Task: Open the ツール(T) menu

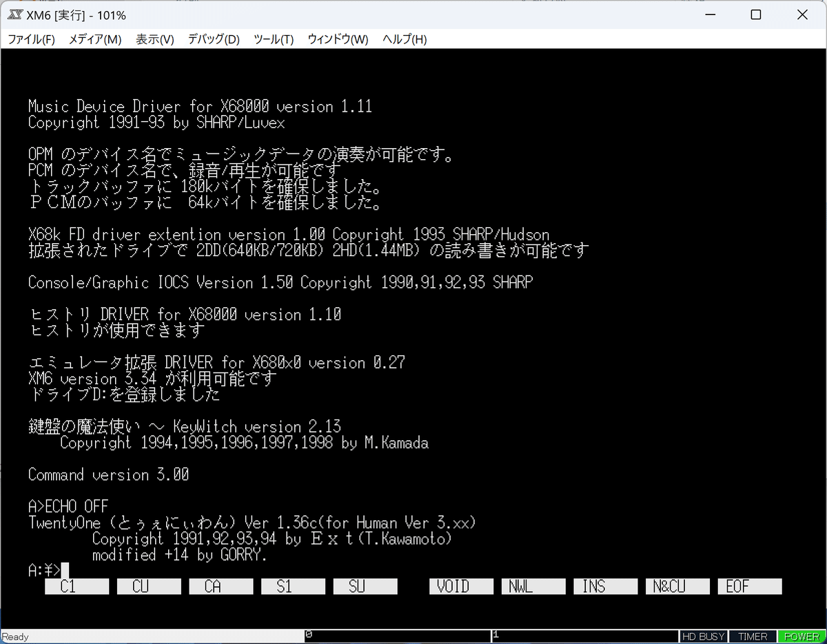Action: 274,39
